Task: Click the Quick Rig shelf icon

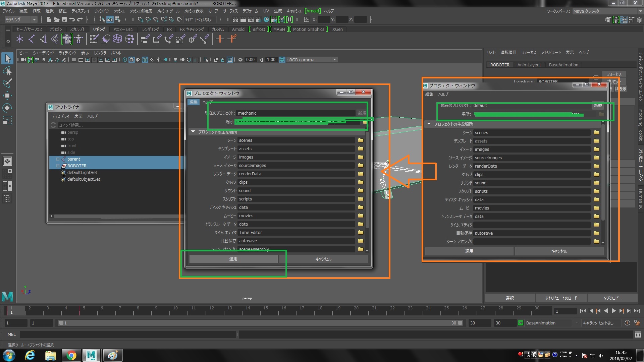Action: 67,39
